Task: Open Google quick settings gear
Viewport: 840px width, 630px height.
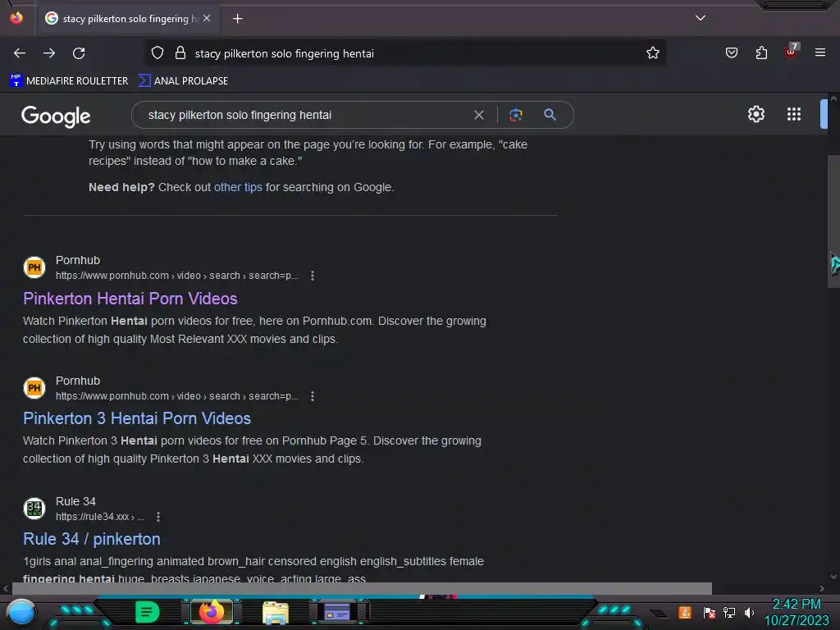Action: coord(756,114)
